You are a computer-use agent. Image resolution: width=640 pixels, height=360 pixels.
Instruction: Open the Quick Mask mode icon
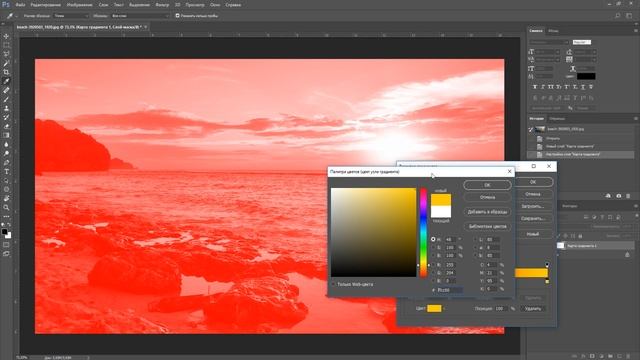(x=6, y=245)
